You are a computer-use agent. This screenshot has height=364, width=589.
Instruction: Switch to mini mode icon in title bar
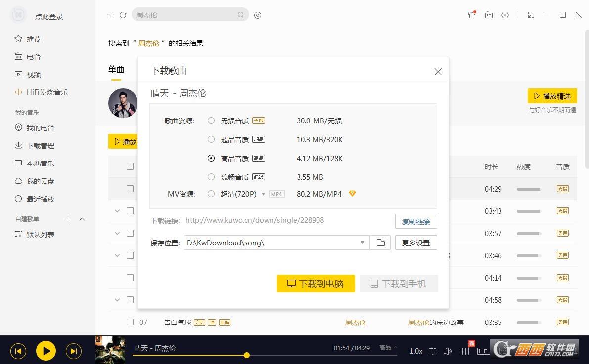click(531, 15)
